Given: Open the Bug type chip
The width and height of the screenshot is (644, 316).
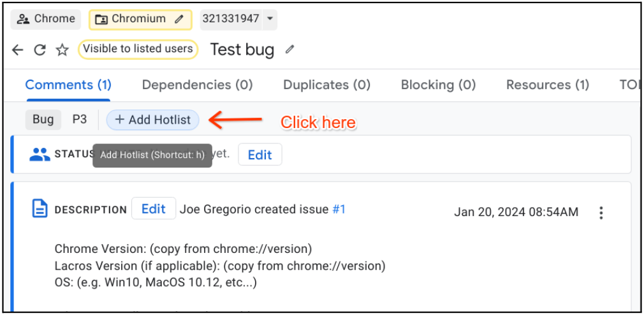Looking at the screenshot, I should [43, 119].
